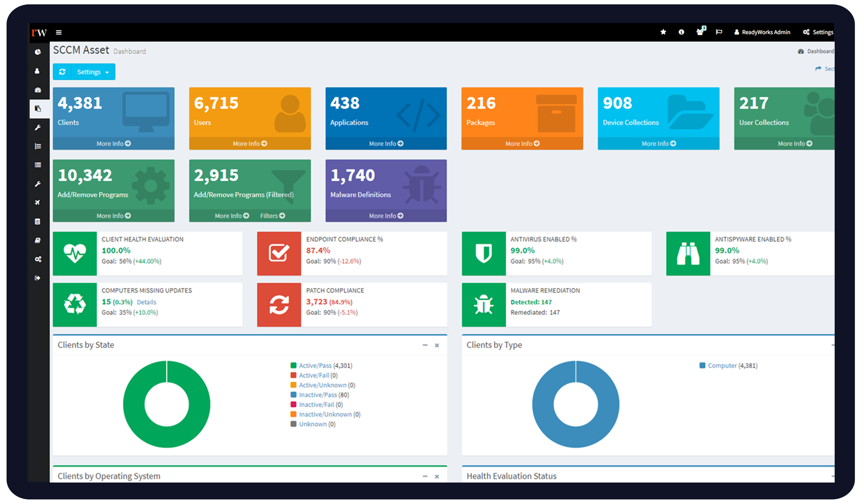
Task: Select the airplane icon in the sidebar
Action: (38, 203)
